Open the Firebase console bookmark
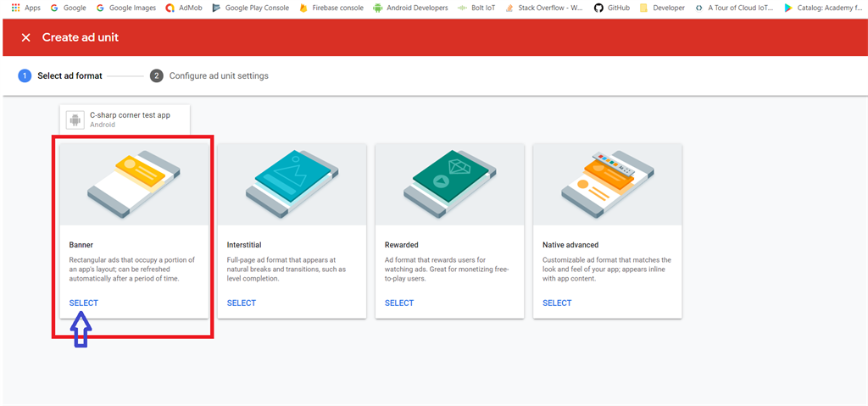The image size is (868, 406). [331, 8]
